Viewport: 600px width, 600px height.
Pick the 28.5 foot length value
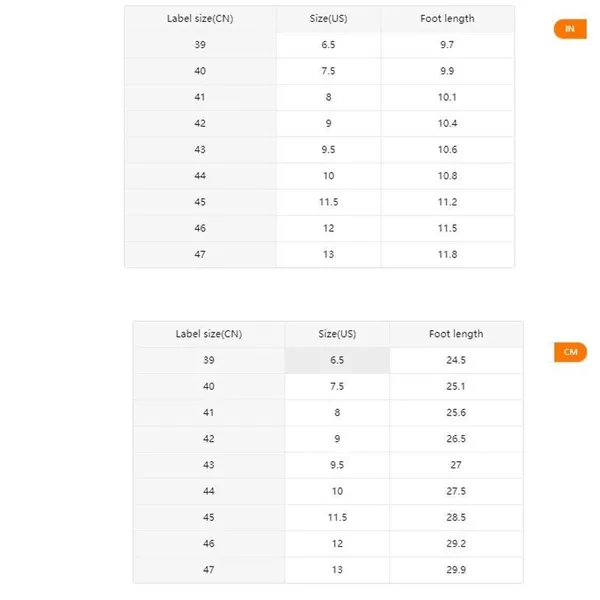pyautogui.click(x=456, y=517)
